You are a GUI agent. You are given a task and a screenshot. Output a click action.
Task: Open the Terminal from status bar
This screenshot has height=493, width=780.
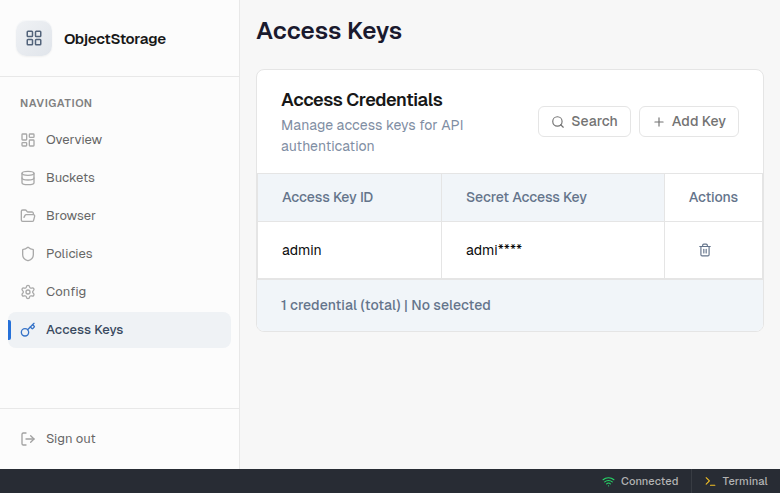736,481
